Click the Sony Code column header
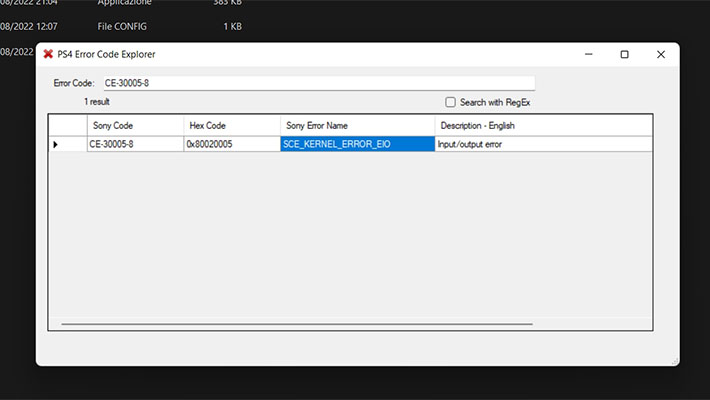Screen dimensions: 710x400 [135, 125]
